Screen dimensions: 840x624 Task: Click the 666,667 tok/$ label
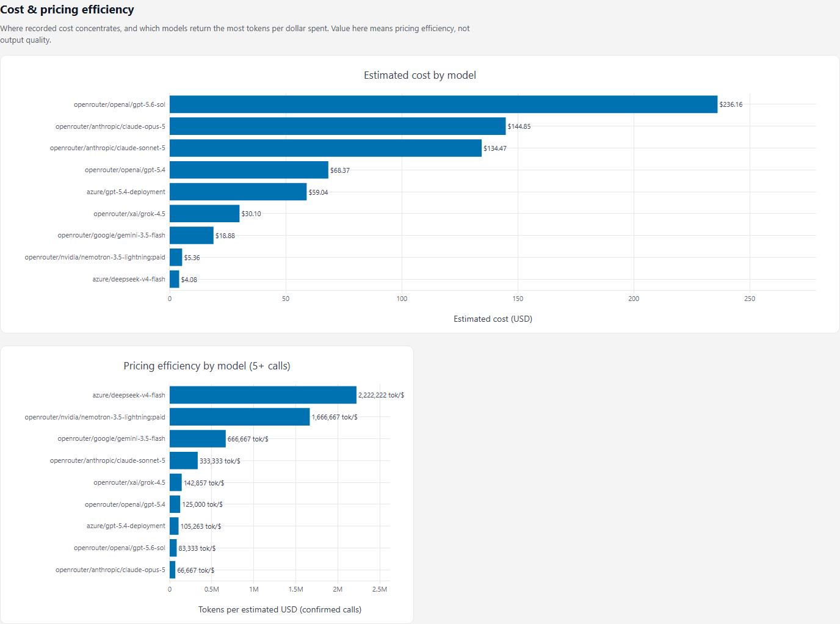pos(248,439)
